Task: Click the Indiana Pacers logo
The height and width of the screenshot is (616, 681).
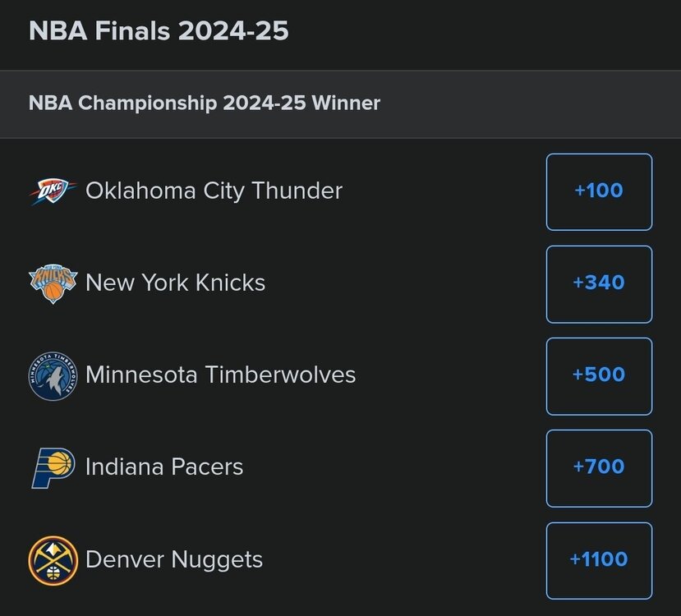Action: point(53,467)
